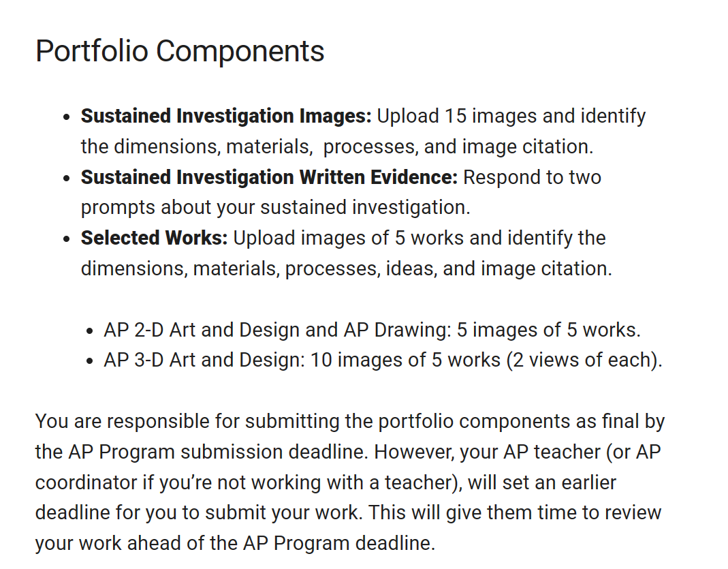Click the Portfolio Components heading

(x=180, y=51)
